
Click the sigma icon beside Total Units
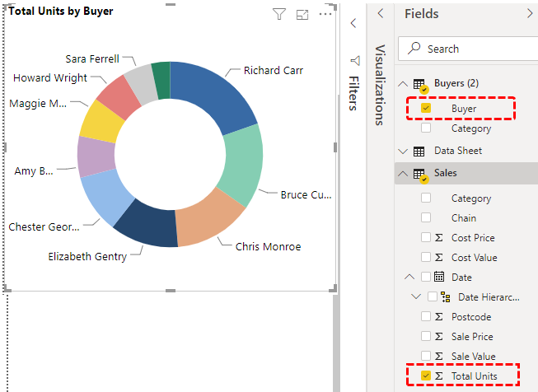coord(439,376)
